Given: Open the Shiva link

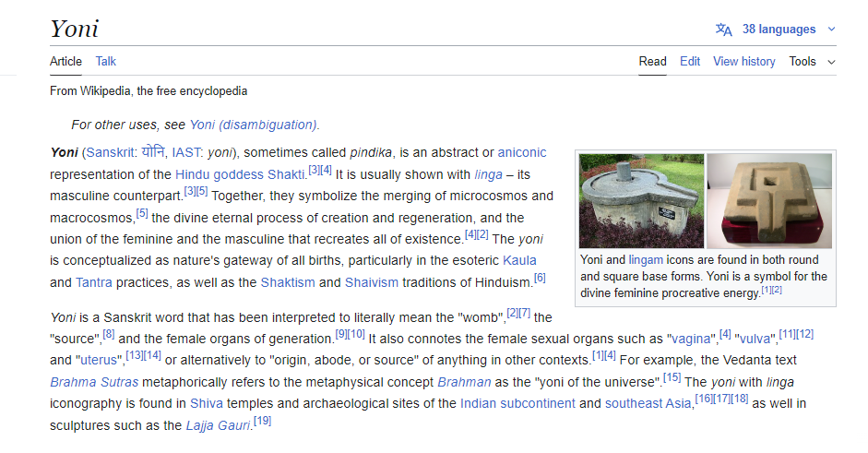Looking at the screenshot, I should [x=207, y=404].
